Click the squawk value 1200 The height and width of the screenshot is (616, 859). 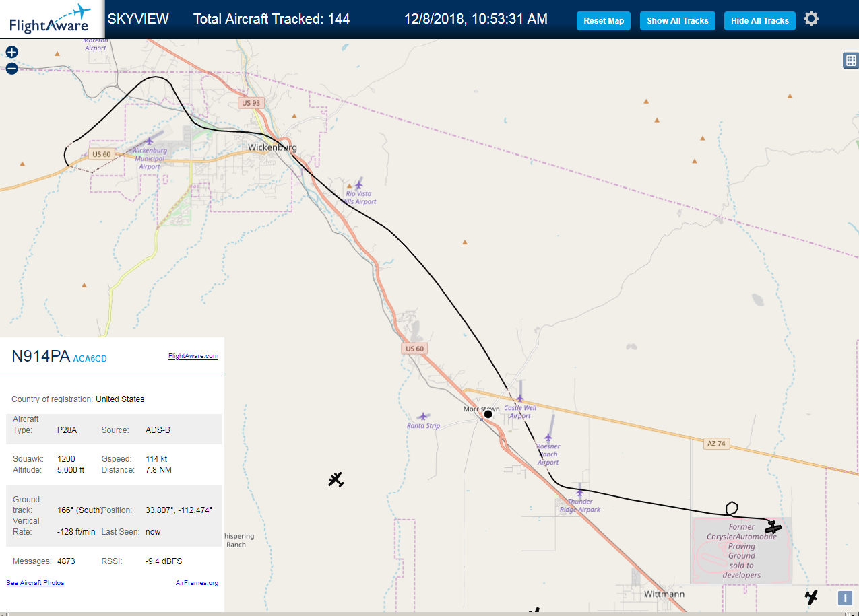tap(66, 459)
